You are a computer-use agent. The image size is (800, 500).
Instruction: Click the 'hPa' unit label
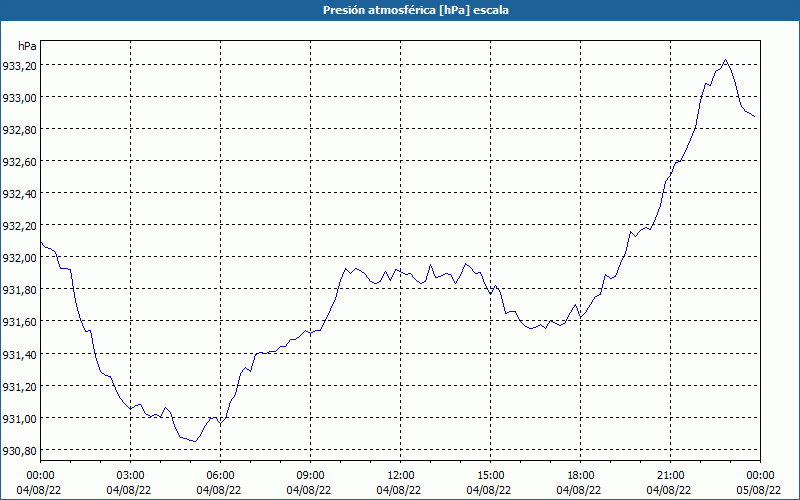[27, 46]
